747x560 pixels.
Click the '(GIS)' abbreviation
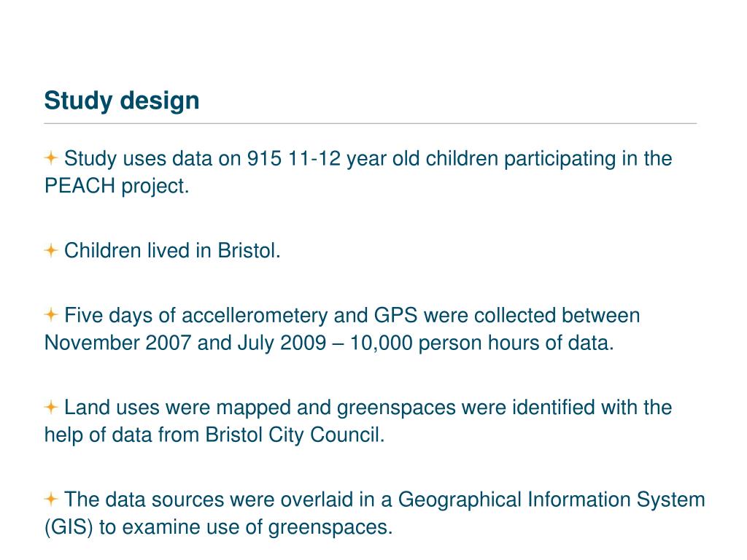pos(69,527)
